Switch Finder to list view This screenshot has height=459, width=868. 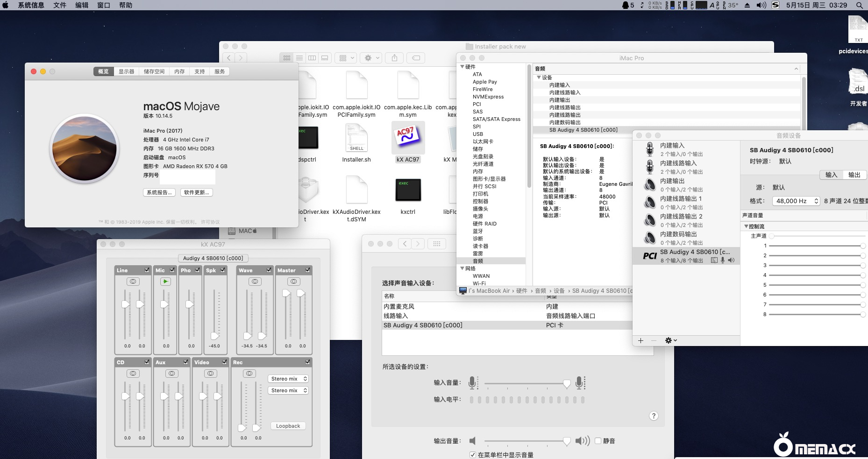(299, 57)
